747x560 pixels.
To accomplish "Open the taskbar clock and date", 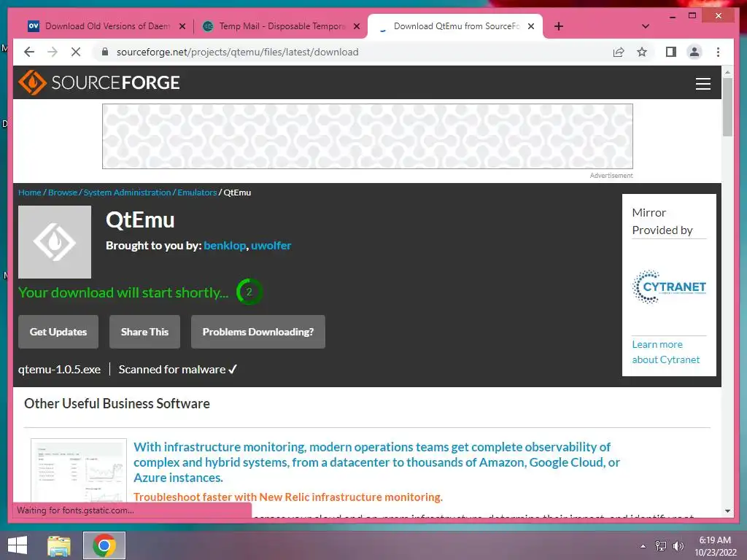I will pos(715,546).
